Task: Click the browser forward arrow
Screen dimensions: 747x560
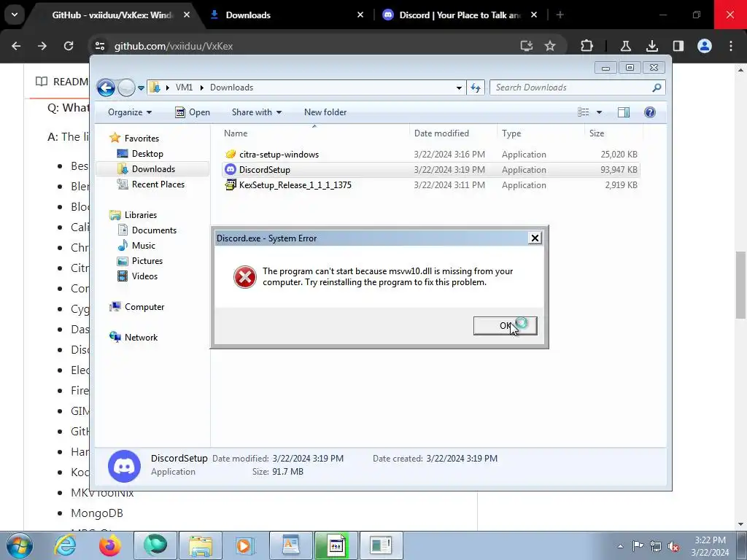Action: tap(42, 46)
